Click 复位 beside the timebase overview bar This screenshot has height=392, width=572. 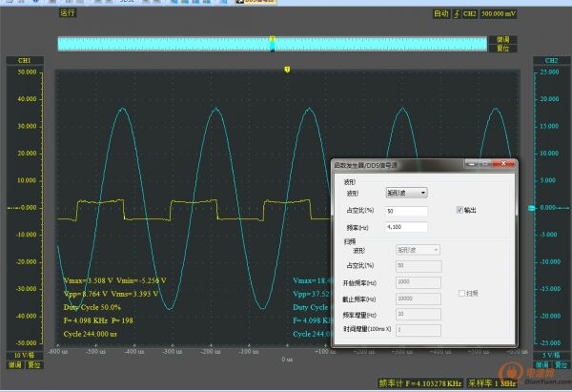503,47
